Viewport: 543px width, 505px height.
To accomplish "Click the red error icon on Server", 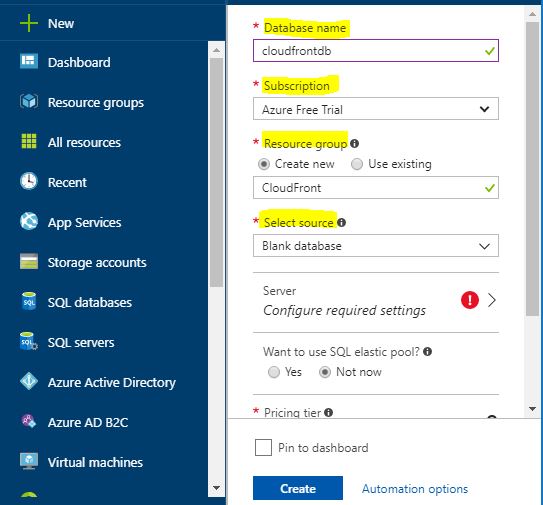I will point(470,300).
